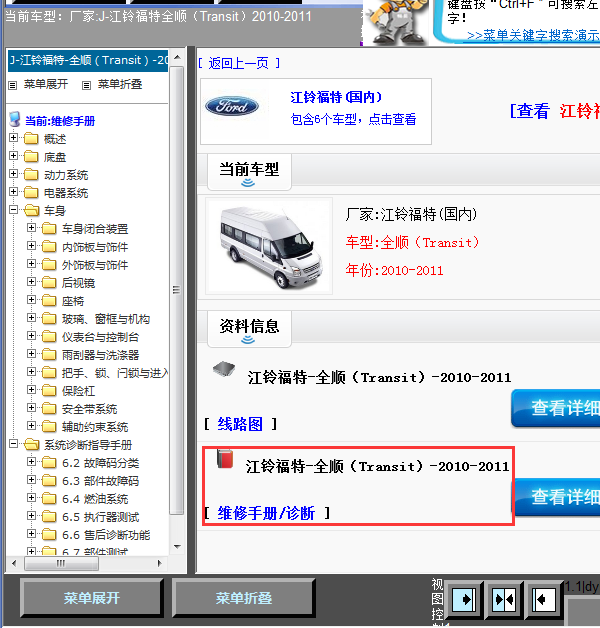Viewport: 600px width, 628px height.
Task: Select the J-江铃福特-全顺 tree header
Action: 88,60
